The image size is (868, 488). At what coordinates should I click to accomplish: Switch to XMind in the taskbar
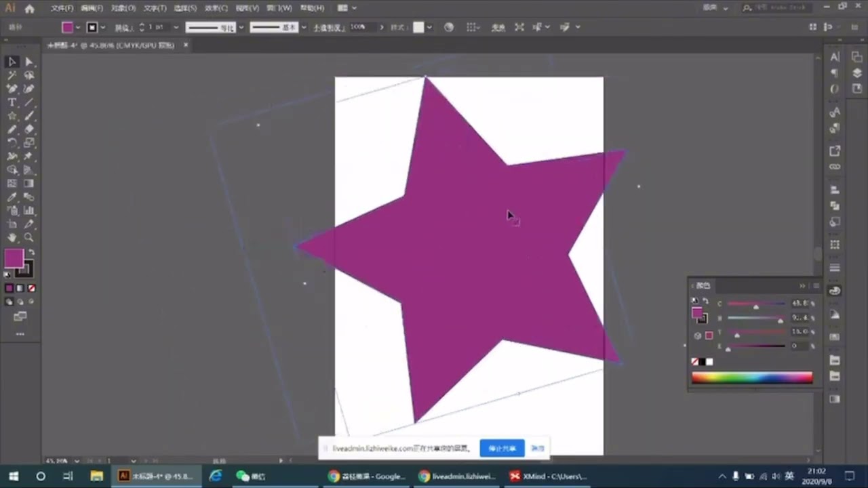pos(548,476)
